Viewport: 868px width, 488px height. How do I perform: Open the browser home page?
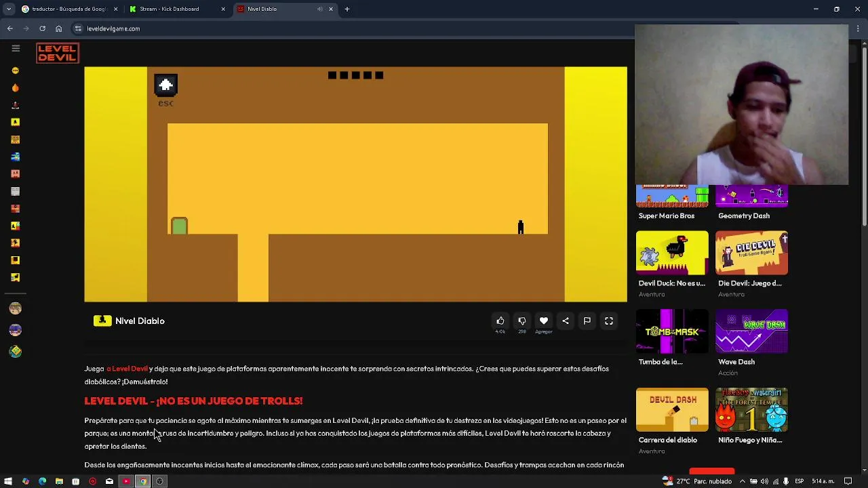(x=59, y=28)
